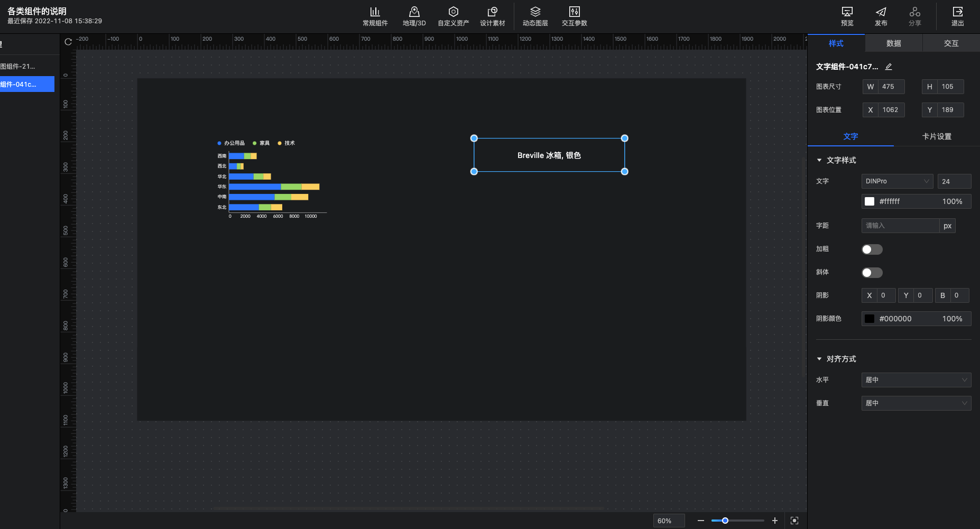Click the 字距 letter spacing input field

coord(900,226)
